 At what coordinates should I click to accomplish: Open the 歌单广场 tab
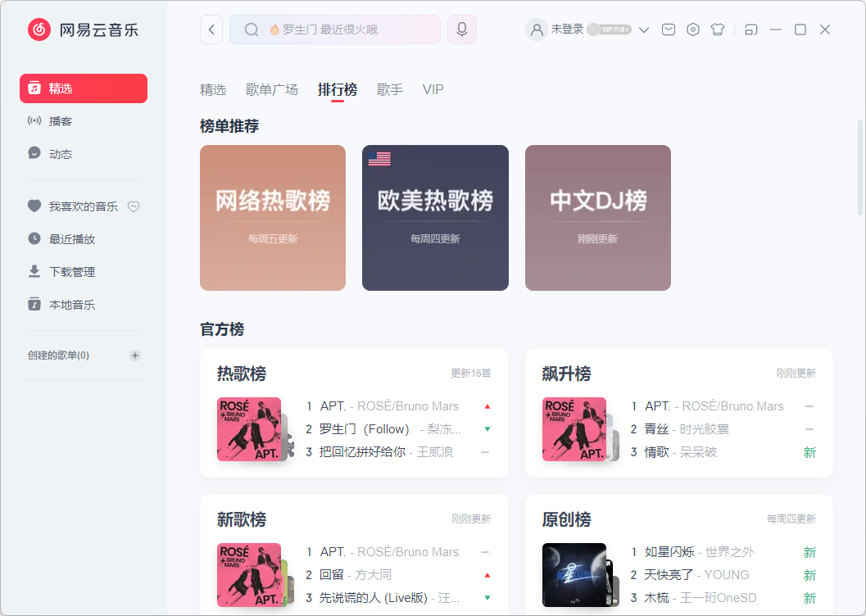pos(271,89)
